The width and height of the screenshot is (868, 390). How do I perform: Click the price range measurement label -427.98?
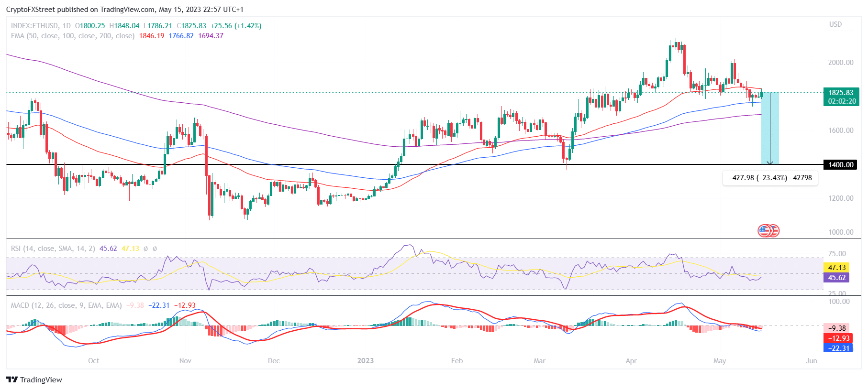(x=770, y=178)
